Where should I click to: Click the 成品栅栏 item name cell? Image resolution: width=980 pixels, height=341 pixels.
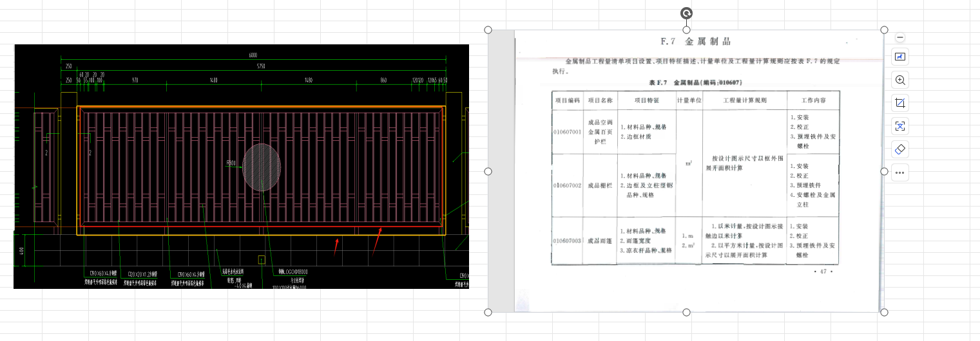click(600, 185)
